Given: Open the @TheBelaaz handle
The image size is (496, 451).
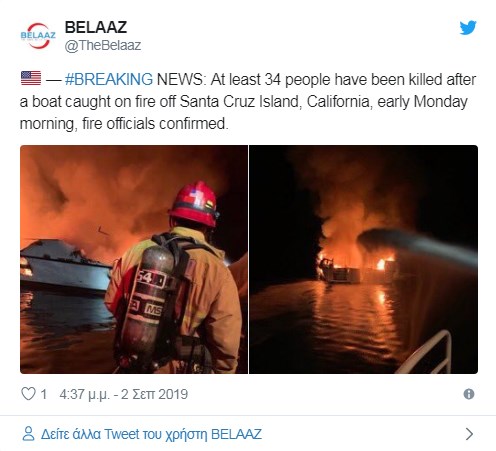Looking at the screenshot, I should (x=103, y=45).
